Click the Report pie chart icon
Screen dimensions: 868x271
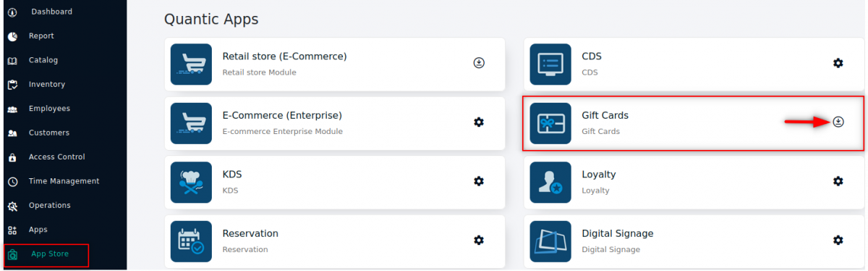click(12, 36)
